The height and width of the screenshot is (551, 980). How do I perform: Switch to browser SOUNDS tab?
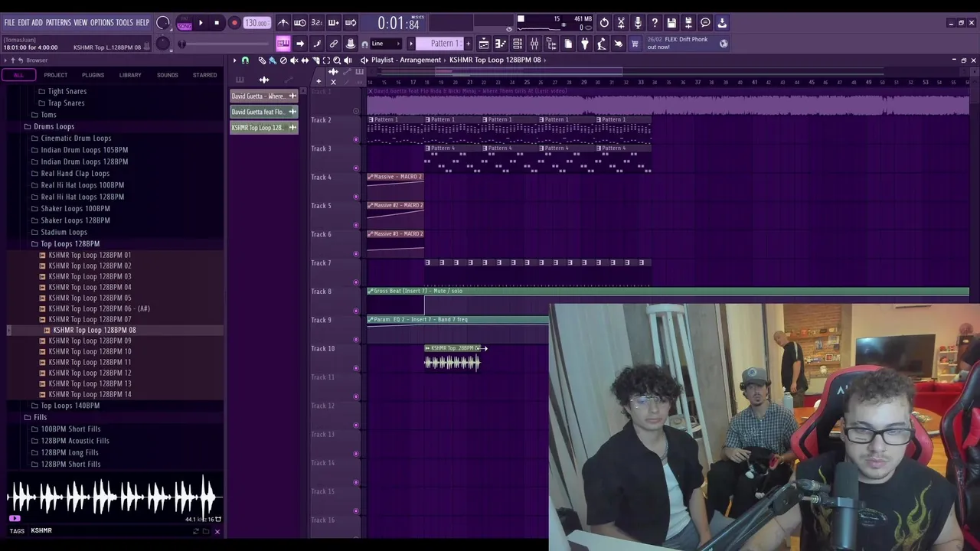pos(167,75)
